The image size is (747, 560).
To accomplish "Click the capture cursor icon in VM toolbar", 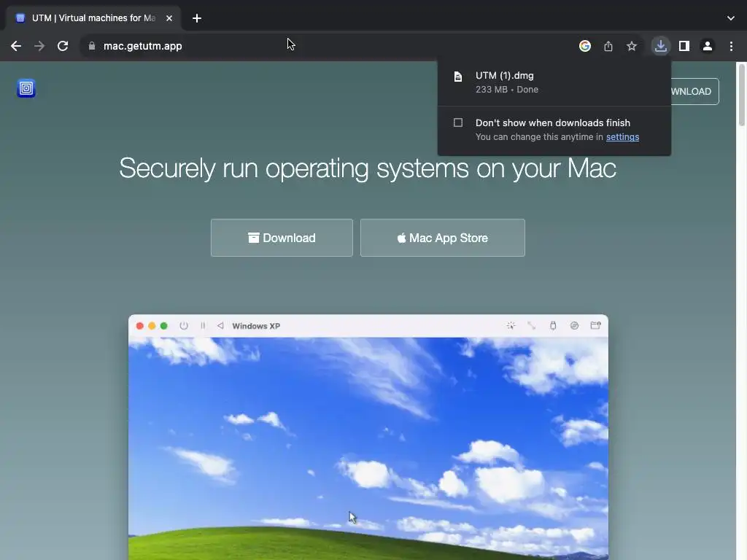I will click(511, 326).
